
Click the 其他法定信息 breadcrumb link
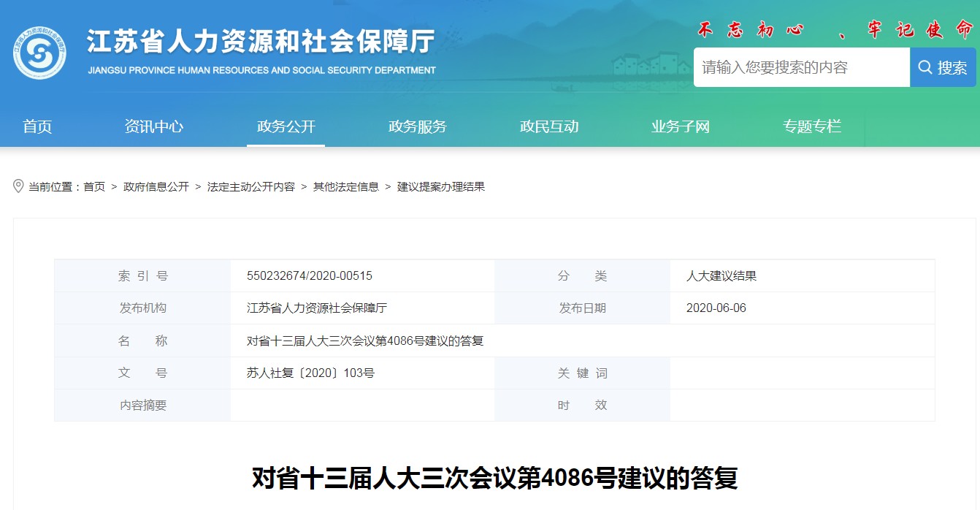click(346, 187)
